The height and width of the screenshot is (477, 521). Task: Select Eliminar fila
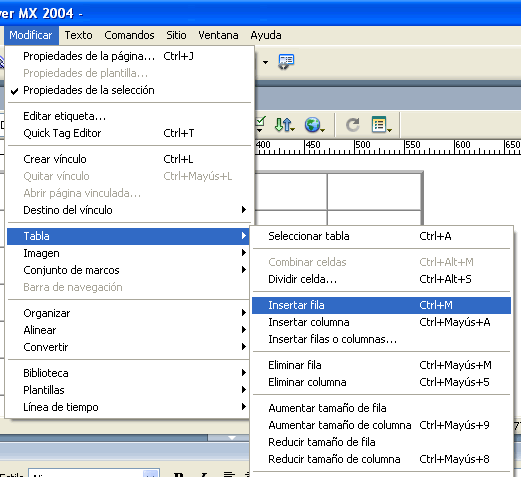[x=381, y=365]
